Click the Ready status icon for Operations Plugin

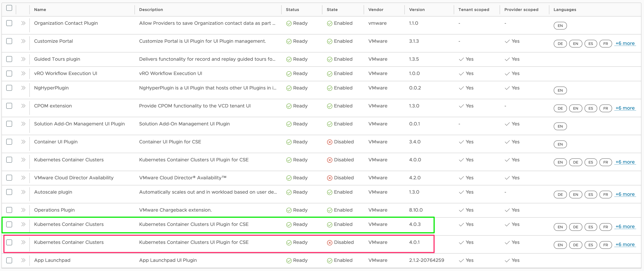coord(289,210)
